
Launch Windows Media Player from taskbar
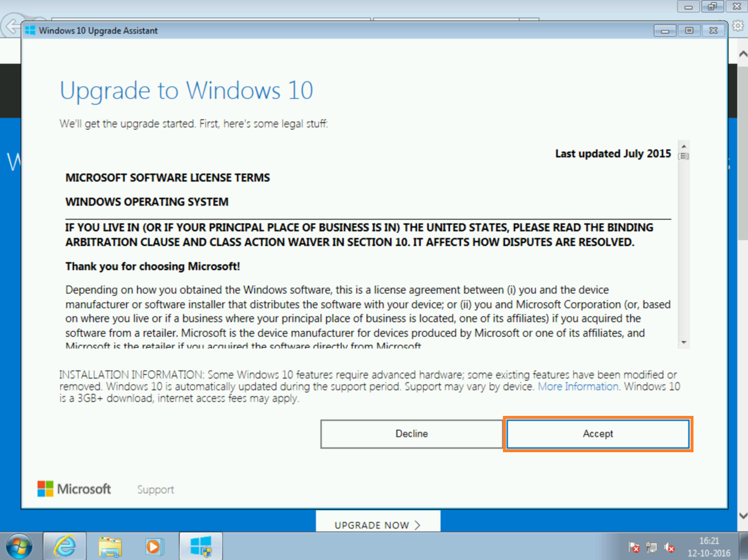[154, 547]
